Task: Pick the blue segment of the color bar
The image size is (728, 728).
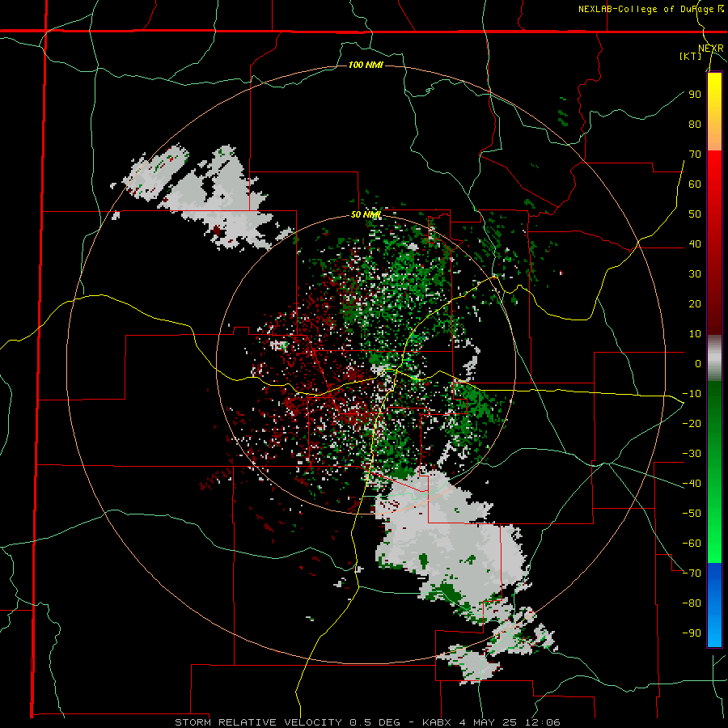Action: click(x=714, y=604)
